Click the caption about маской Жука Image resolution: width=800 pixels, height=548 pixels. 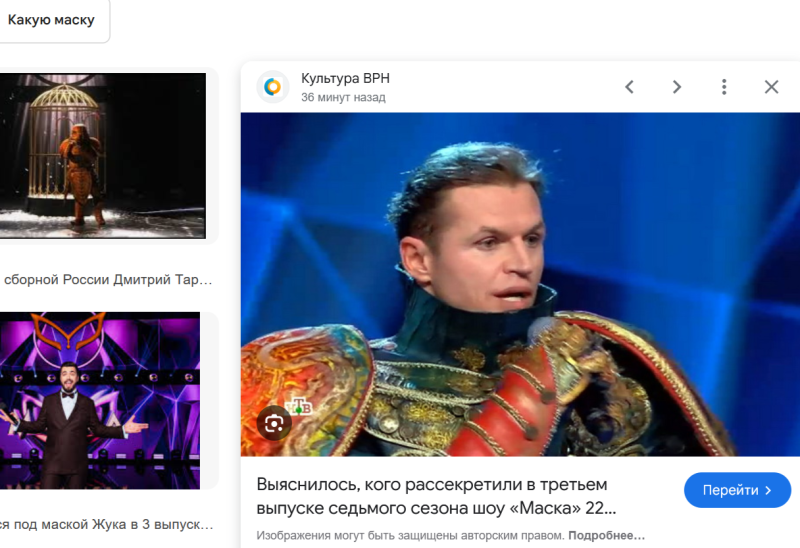click(107, 525)
